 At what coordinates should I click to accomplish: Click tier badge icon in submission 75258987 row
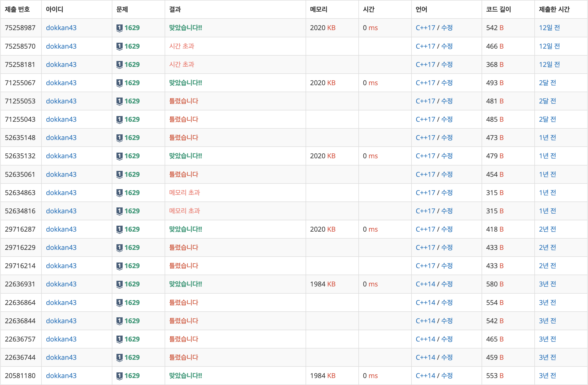[x=119, y=28]
